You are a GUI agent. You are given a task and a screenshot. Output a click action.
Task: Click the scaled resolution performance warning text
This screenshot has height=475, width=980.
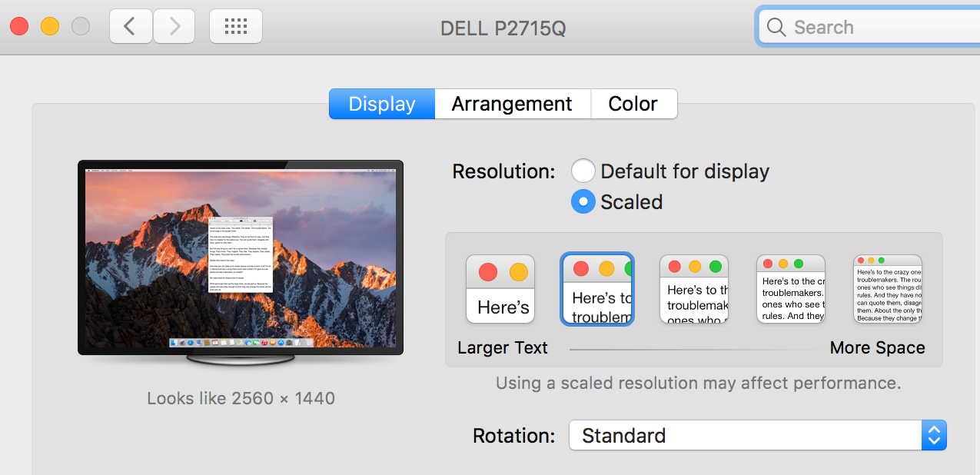pyautogui.click(x=699, y=383)
